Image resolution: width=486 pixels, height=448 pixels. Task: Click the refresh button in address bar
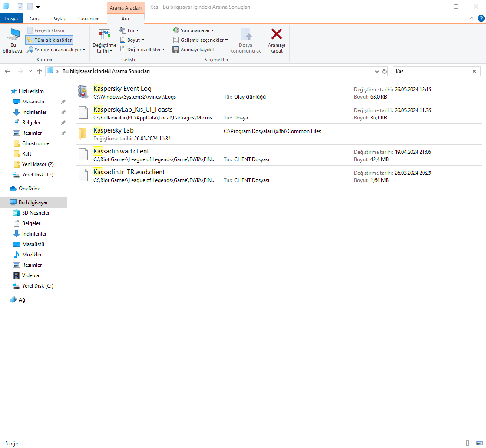pos(384,71)
